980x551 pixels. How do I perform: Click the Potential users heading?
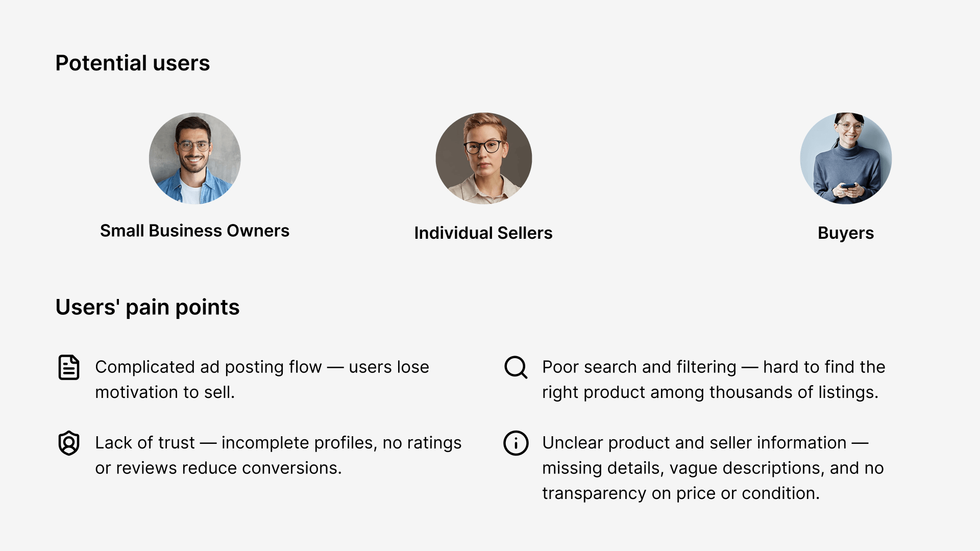click(133, 63)
